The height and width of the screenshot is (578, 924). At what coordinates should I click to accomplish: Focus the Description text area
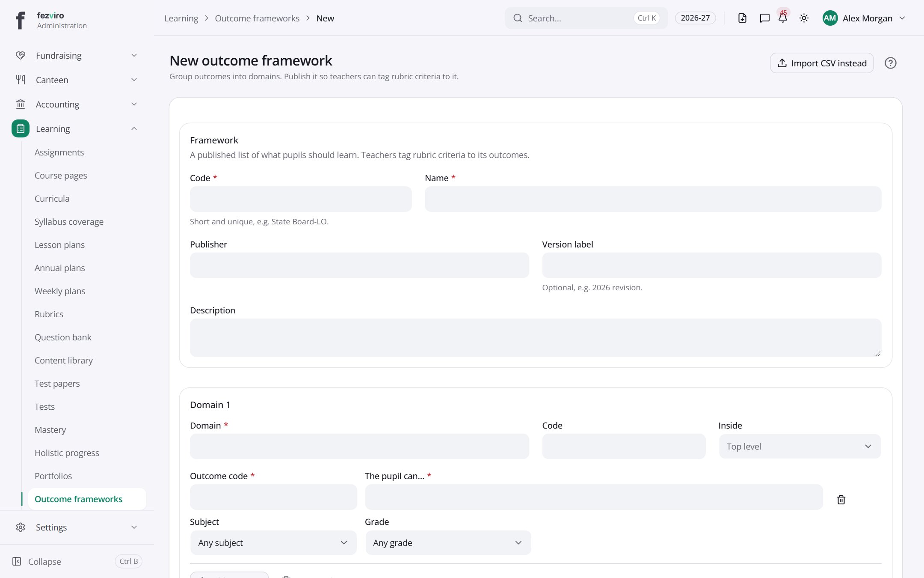(536, 337)
